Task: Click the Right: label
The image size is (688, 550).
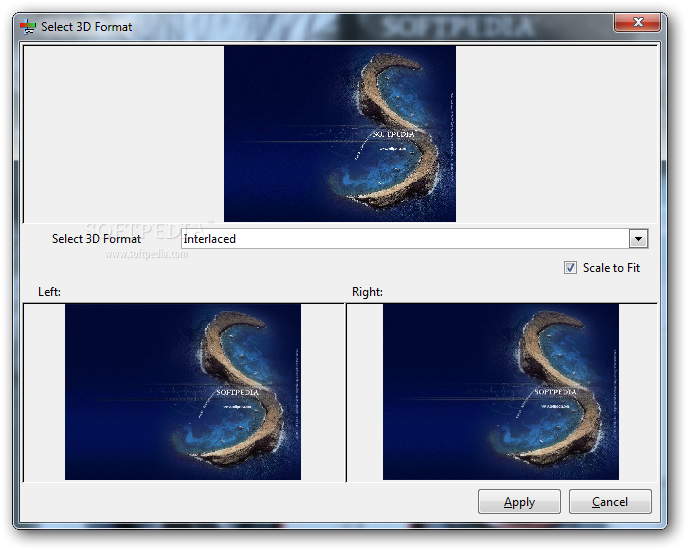Action: [367, 292]
